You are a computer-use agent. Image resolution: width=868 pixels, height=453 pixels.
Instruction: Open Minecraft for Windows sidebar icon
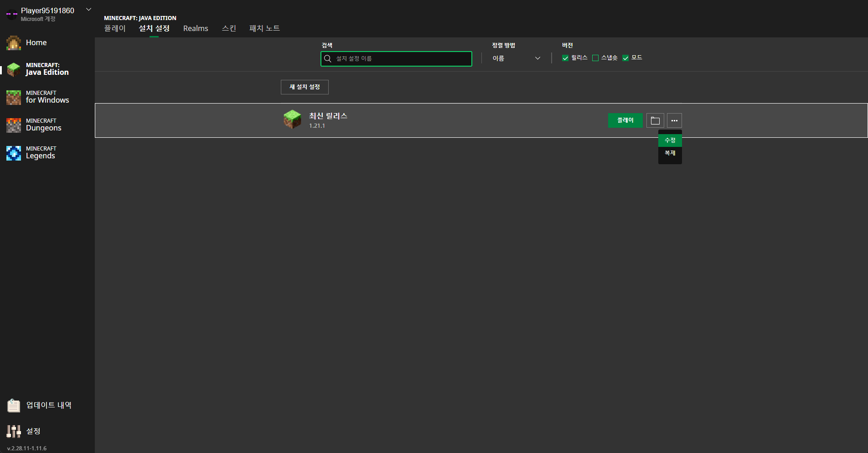click(14, 98)
